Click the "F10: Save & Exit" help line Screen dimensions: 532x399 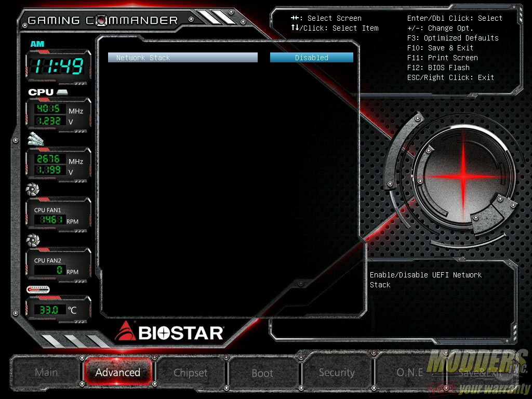click(440, 48)
